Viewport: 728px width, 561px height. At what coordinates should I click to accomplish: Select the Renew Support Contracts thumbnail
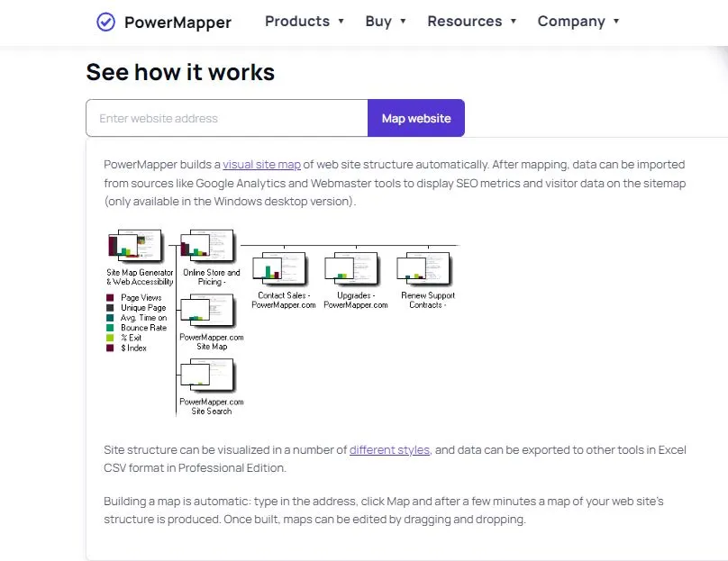tap(423, 268)
